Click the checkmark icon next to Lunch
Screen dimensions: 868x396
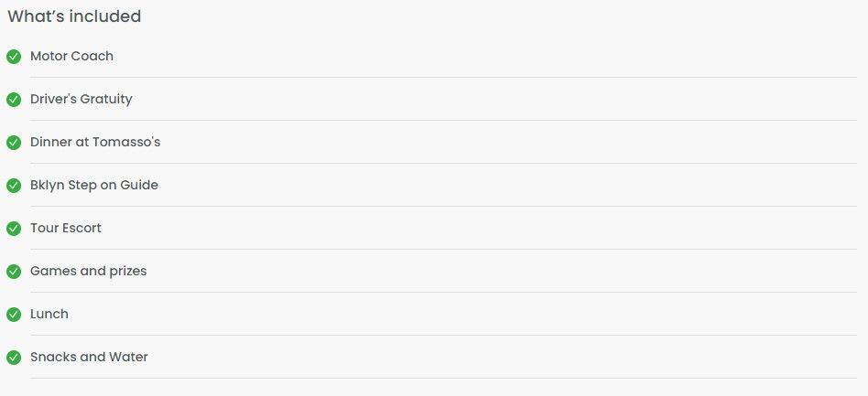click(14, 315)
